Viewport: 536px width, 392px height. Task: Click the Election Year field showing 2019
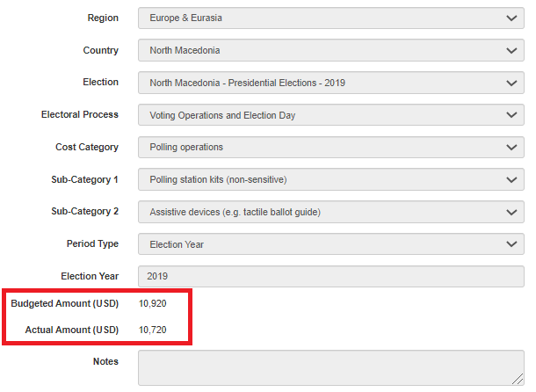point(330,277)
